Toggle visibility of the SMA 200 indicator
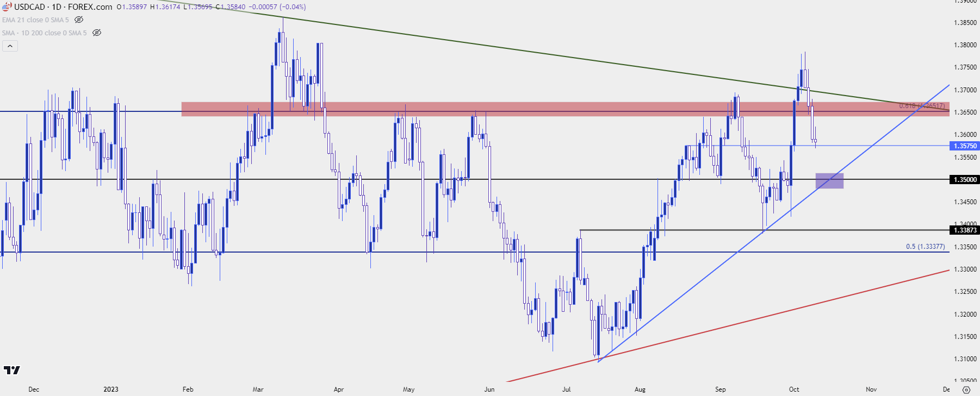Viewport: 980px width, 396px height. 97,33
